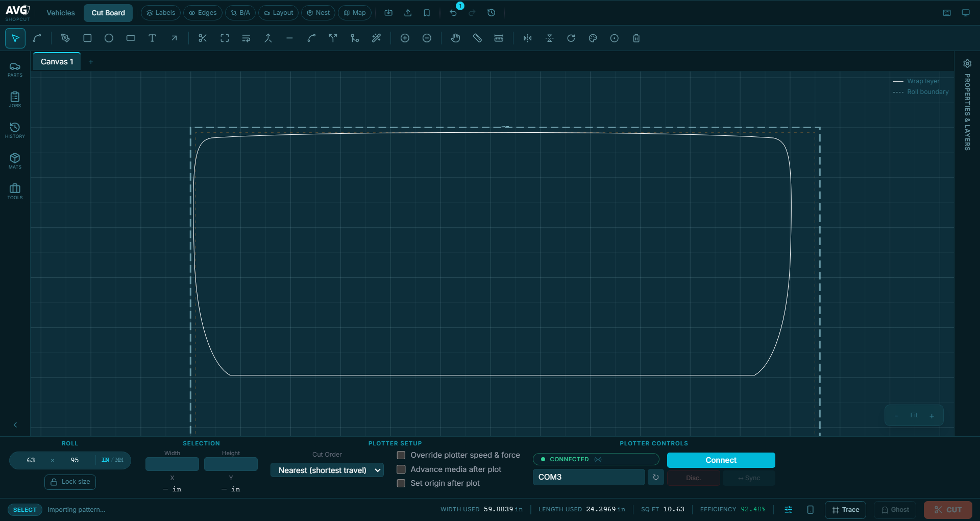Open the COM3 port selector

(x=589, y=477)
